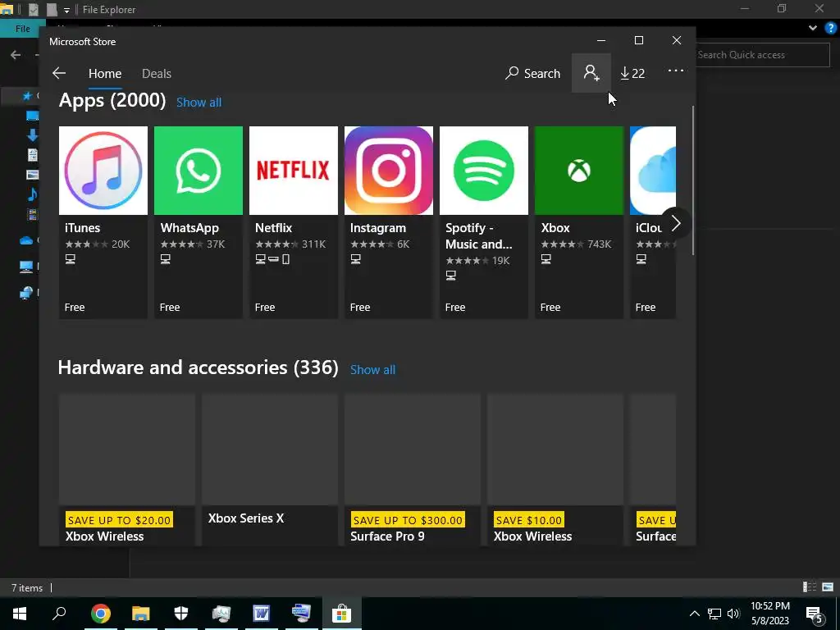Viewport: 840px width, 630px height.
Task: Open the See more ellipsis menu
Action: [x=676, y=71]
